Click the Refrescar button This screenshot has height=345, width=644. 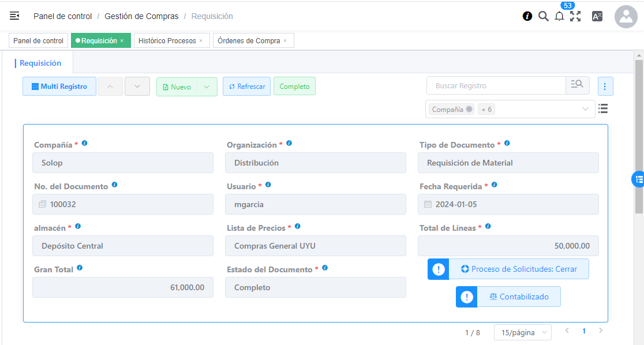(246, 87)
